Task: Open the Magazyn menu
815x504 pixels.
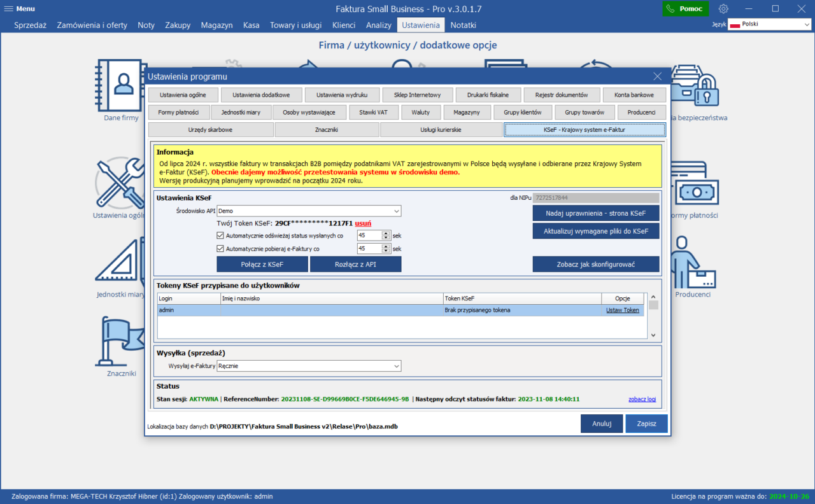Action: tap(216, 25)
